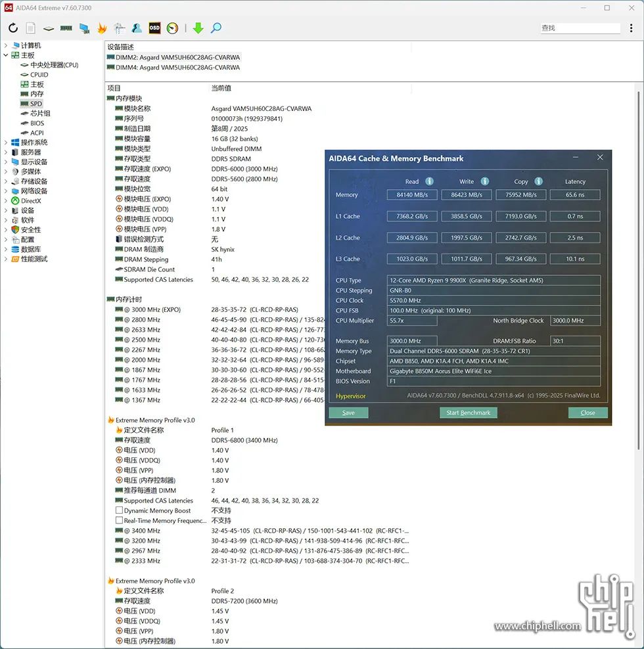The width and height of the screenshot is (644, 649).
Task: Collapse the 主板 tree node
Action: click(x=6, y=55)
